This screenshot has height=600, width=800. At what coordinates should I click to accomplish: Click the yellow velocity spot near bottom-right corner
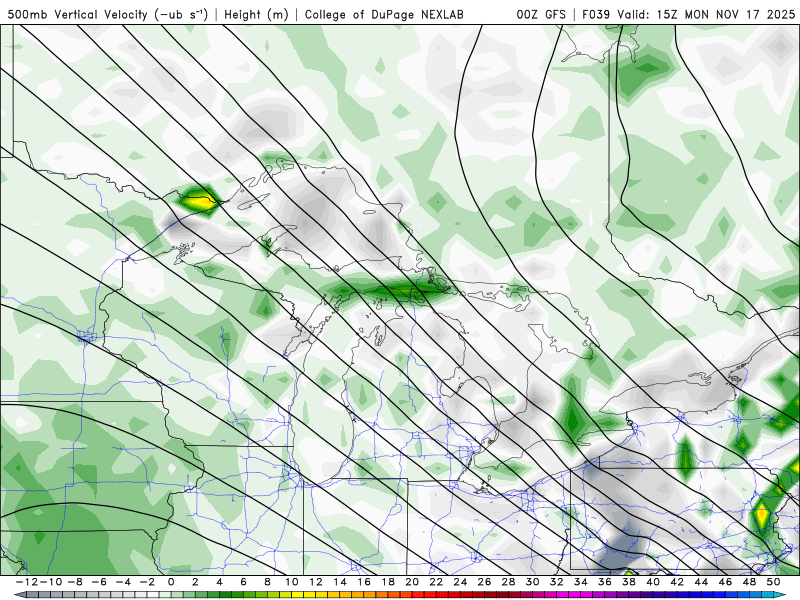[762, 515]
